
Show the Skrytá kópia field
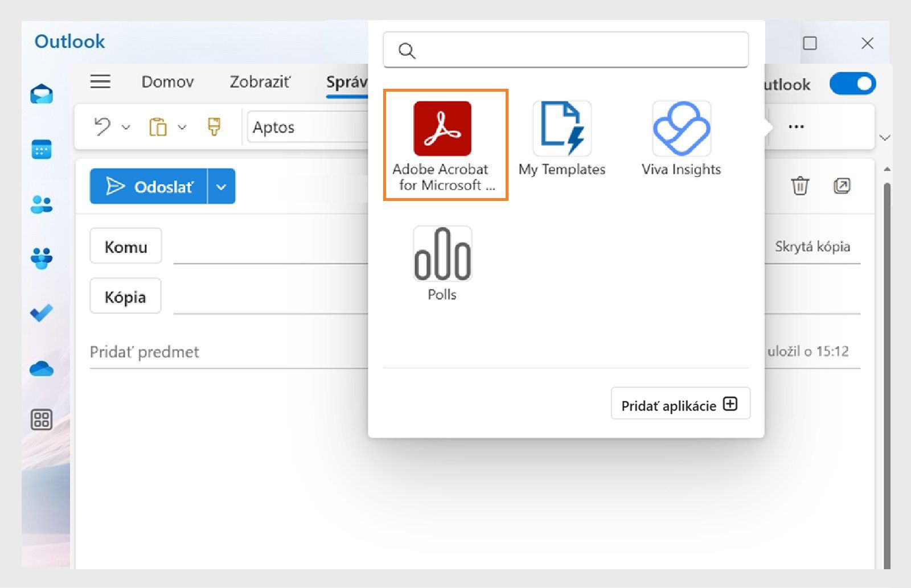pyautogui.click(x=812, y=246)
